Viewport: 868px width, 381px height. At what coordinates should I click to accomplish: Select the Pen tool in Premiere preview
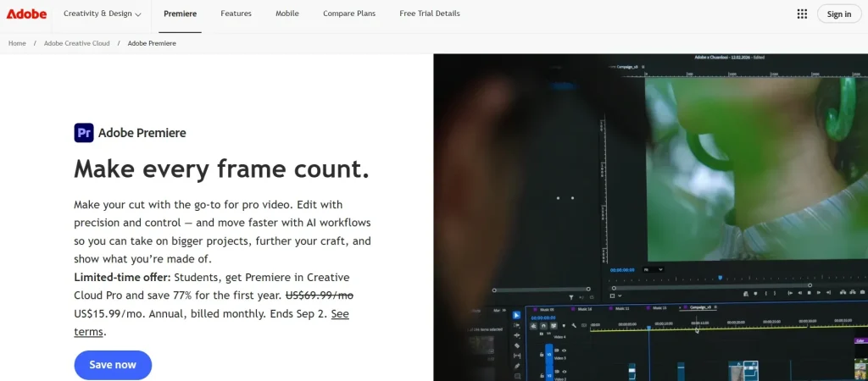pyautogui.click(x=517, y=366)
